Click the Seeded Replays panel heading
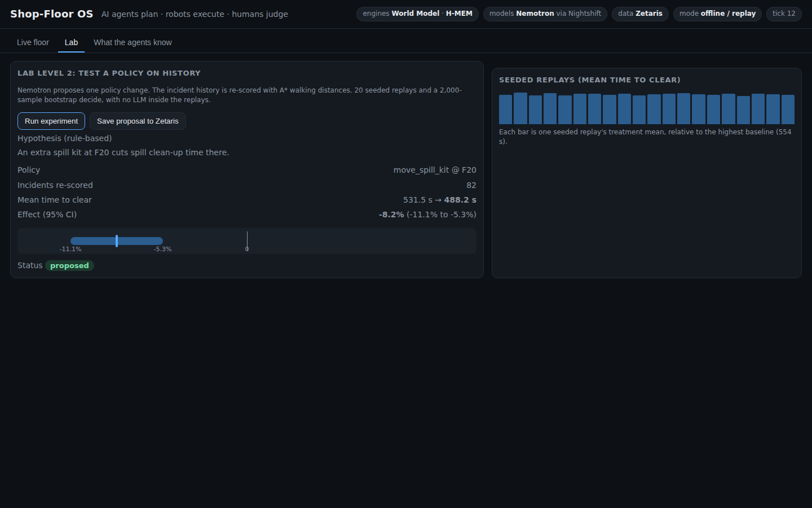The height and width of the screenshot is (508, 812). pyautogui.click(x=590, y=80)
